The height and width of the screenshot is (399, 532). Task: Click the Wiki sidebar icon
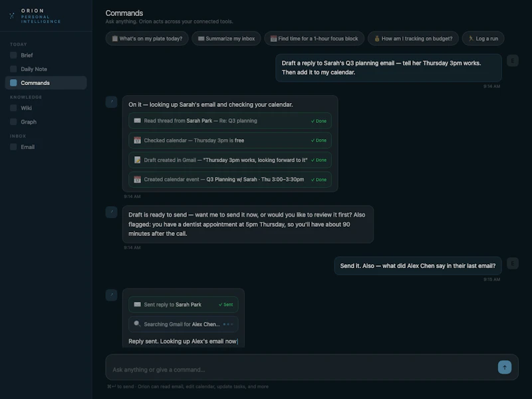tap(13, 108)
